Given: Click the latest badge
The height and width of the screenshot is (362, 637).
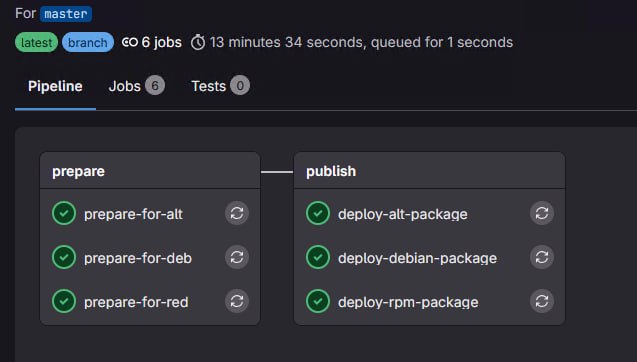Looking at the screenshot, I should (x=37, y=42).
